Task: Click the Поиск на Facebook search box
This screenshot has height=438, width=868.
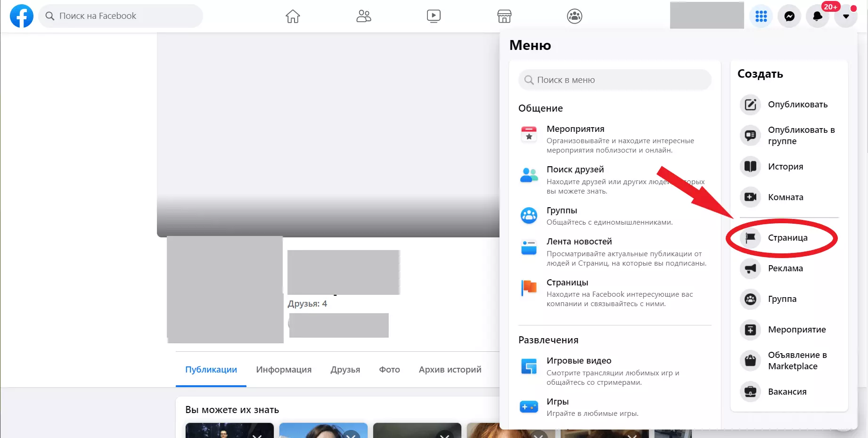Action: click(121, 16)
